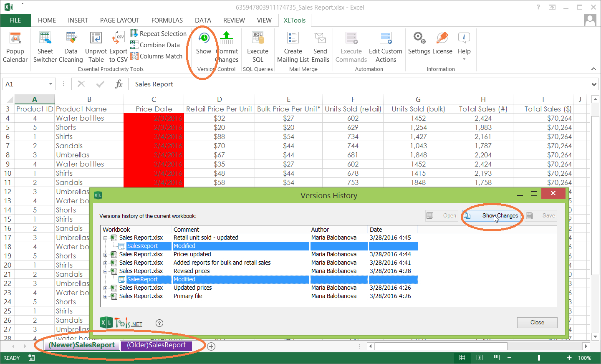The height and width of the screenshot is (364, 601).
Task: Open the Popup Calendar tool
Action: click(15, 46)
